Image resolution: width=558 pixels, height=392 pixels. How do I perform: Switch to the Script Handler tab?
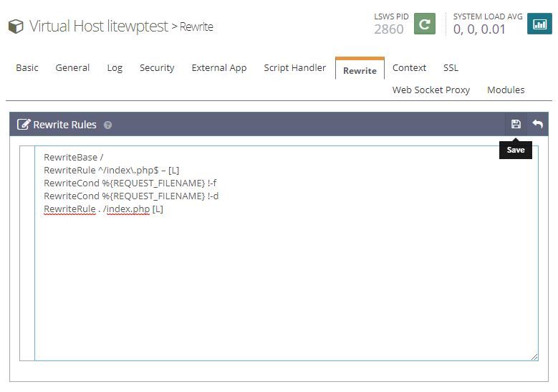(294, 67)
